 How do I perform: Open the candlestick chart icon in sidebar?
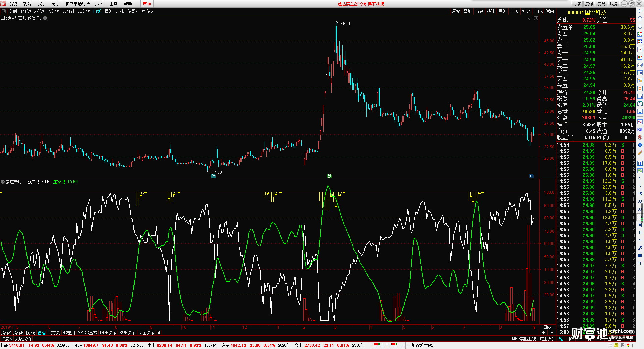coord(640,57)
